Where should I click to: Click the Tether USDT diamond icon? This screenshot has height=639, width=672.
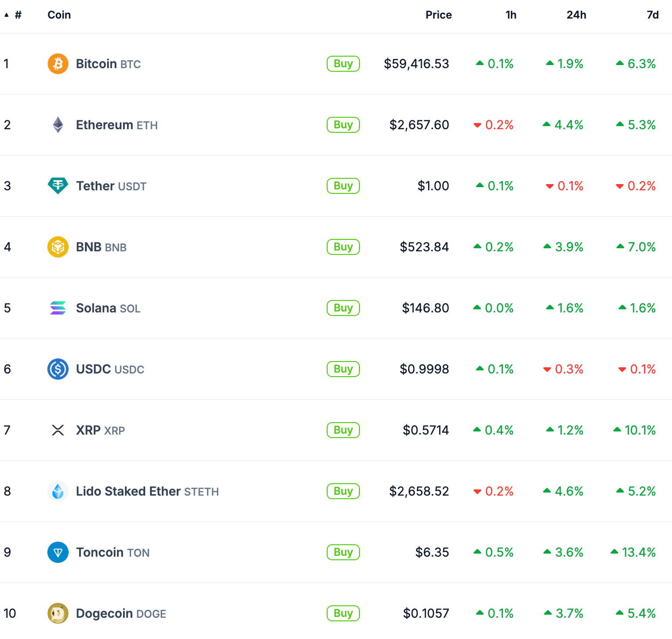coord(58,185)
